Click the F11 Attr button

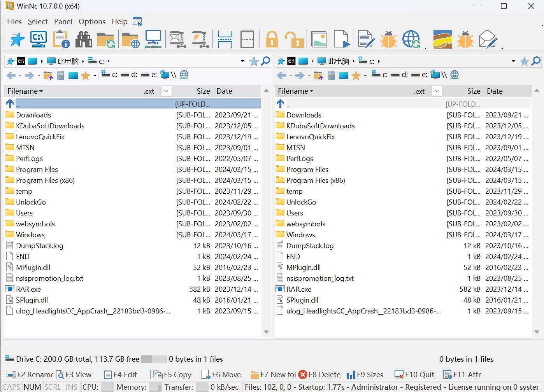(462, 374)
